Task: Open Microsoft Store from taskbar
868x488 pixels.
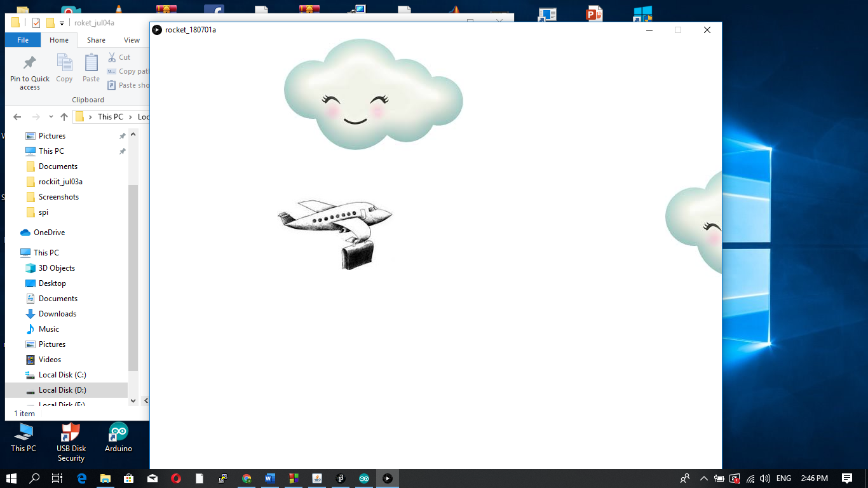Action: pos(128,478)
